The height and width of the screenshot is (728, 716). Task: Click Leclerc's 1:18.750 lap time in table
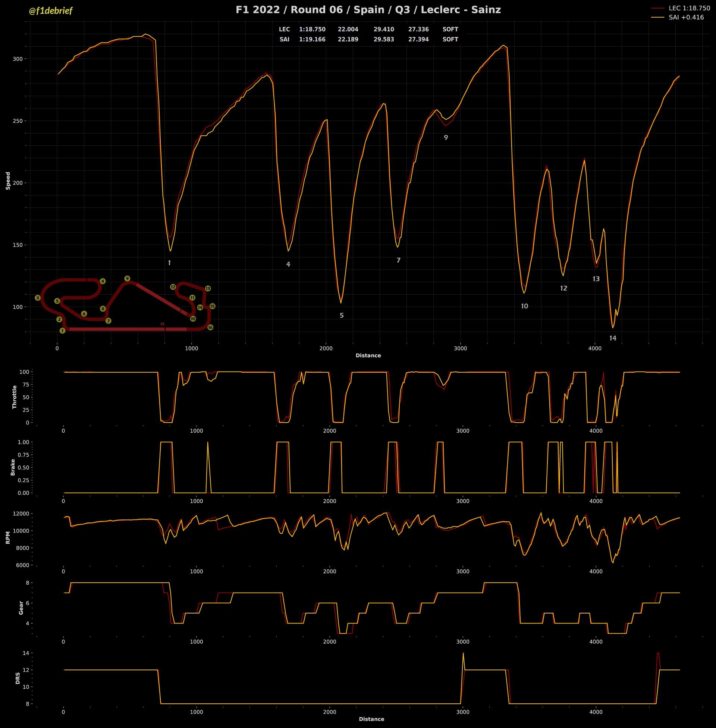click(312, 29)
